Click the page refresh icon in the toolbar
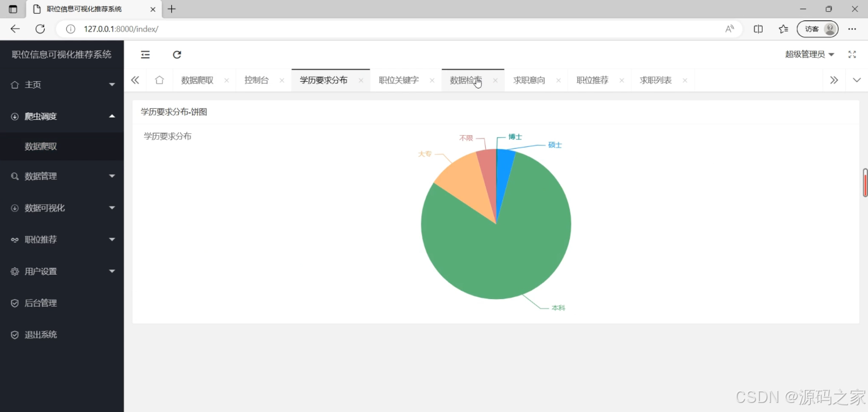 (177, 54)
